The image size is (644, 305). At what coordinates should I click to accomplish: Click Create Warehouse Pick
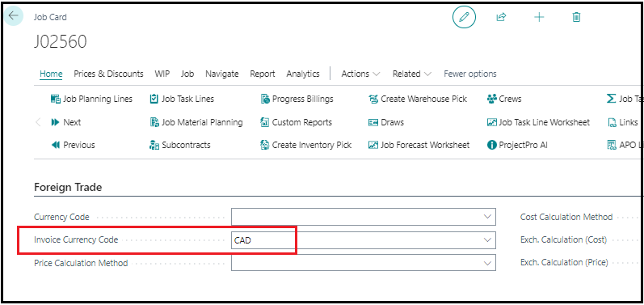(418, 99)
